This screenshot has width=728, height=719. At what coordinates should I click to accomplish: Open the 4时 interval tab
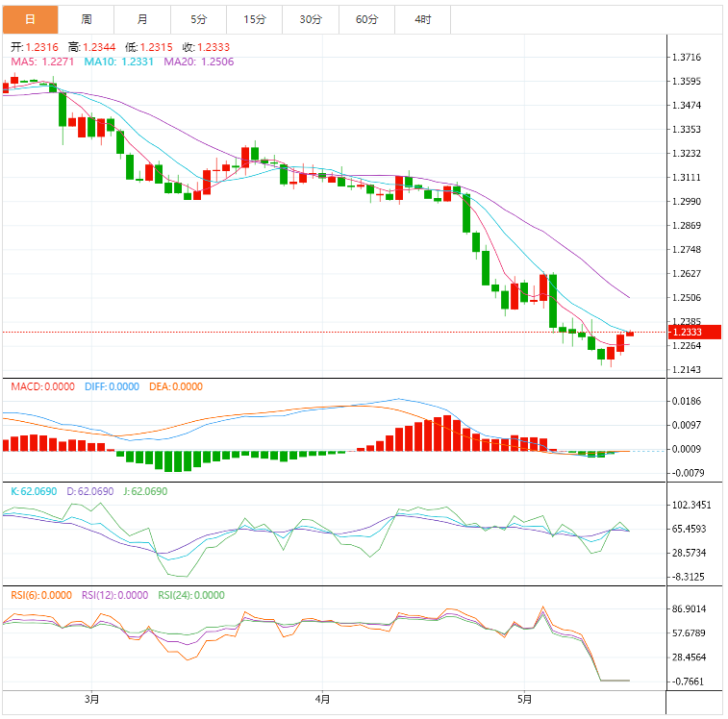click(423, 19)
